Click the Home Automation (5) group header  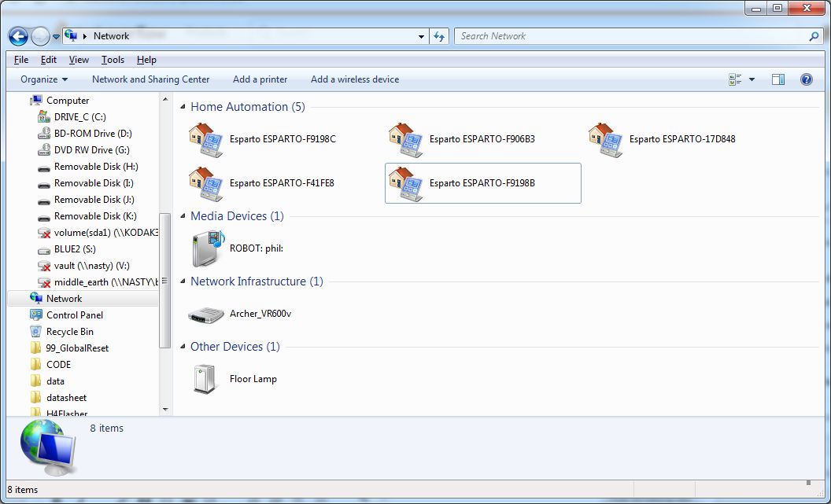click(248, 107)
